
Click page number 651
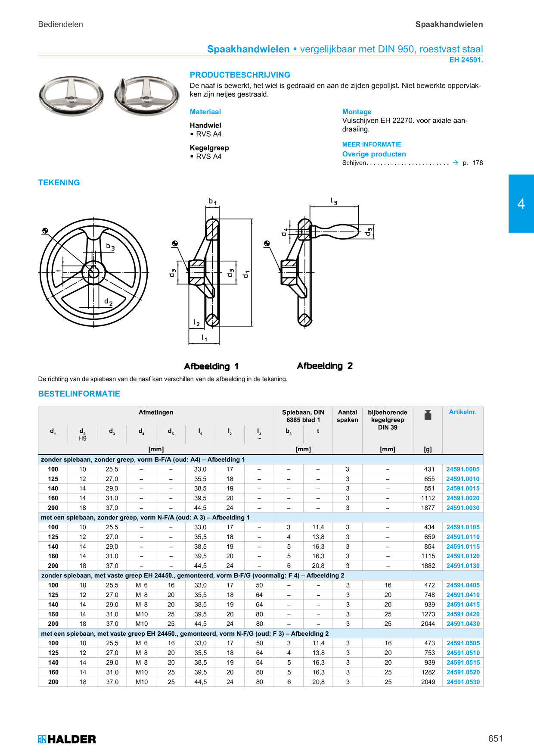click(x=496, y=739)
